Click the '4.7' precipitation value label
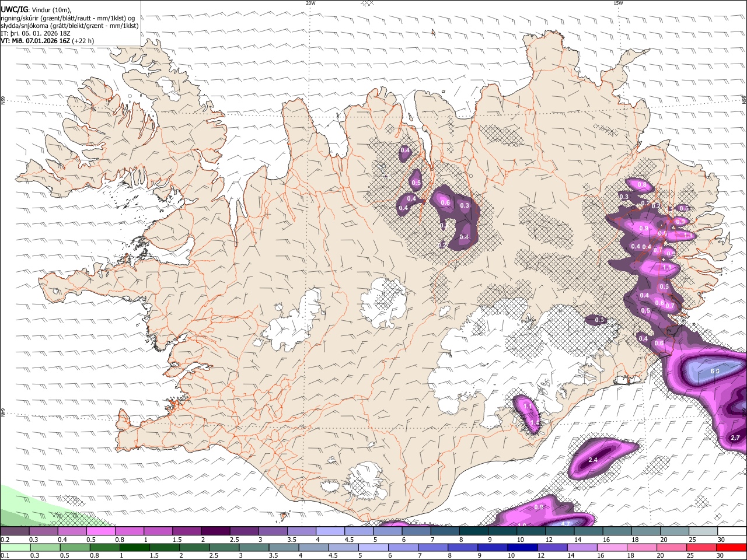Viewport: 747px width, 560px height. pos(566,524)
